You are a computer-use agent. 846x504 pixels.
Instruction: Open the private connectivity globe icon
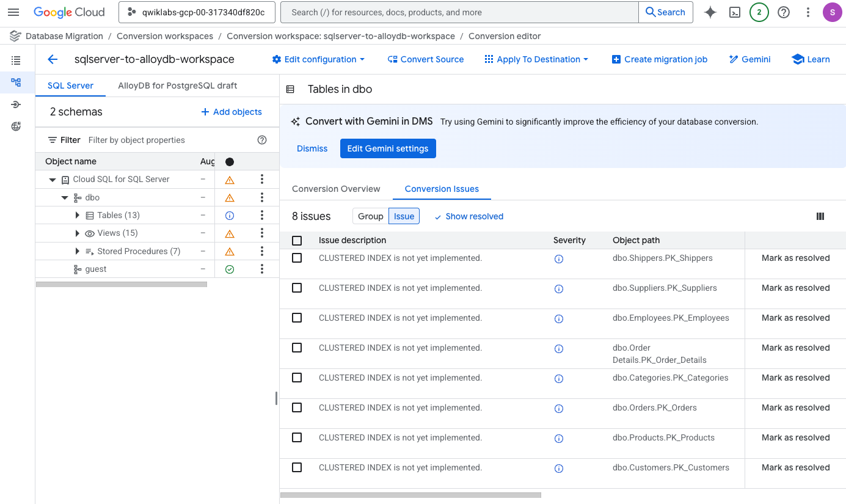(16, 126)
